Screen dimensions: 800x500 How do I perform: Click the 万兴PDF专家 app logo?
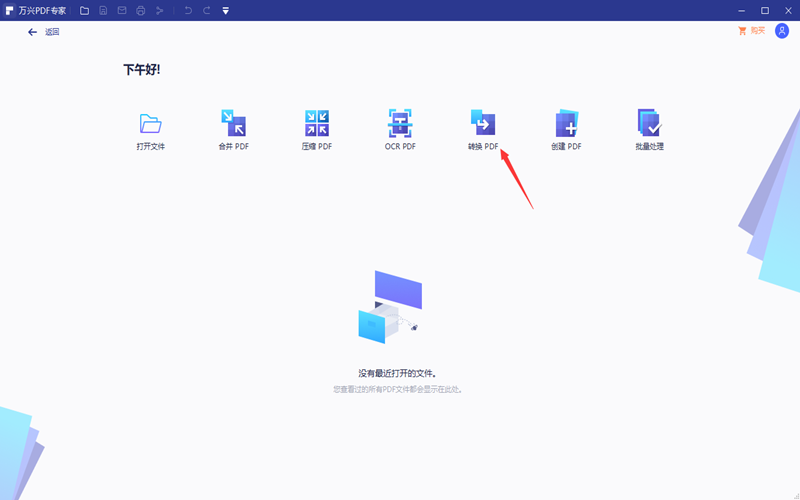9,11
